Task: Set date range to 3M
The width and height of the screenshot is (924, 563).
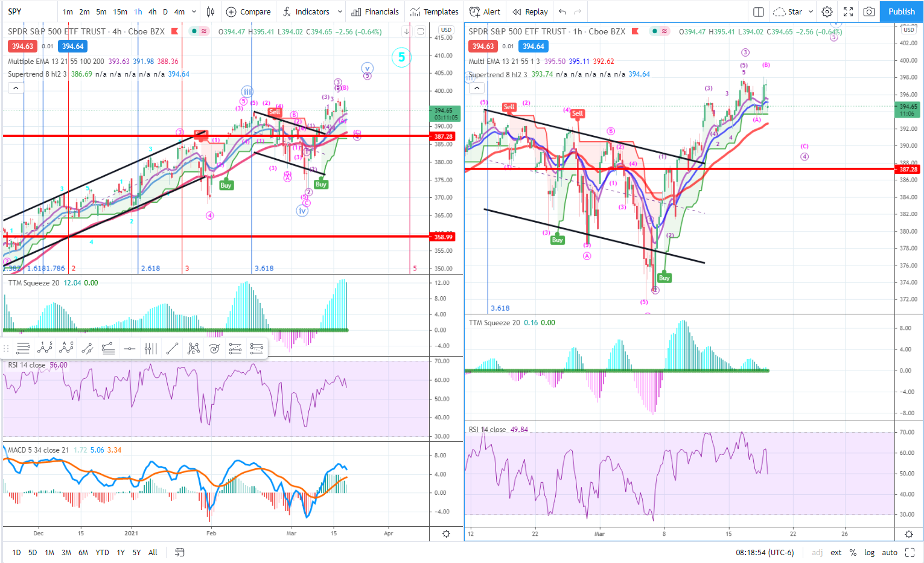Action: (x=66, y=552)
